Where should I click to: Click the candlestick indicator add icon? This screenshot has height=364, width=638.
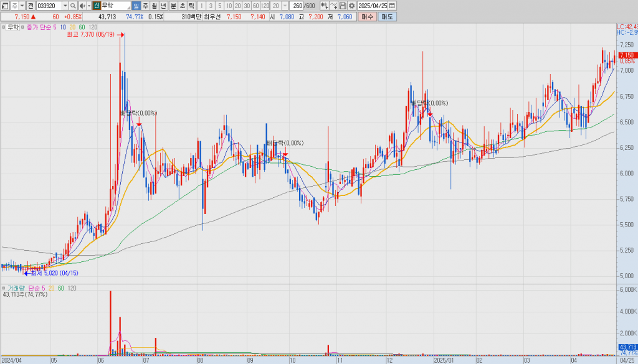324,6
